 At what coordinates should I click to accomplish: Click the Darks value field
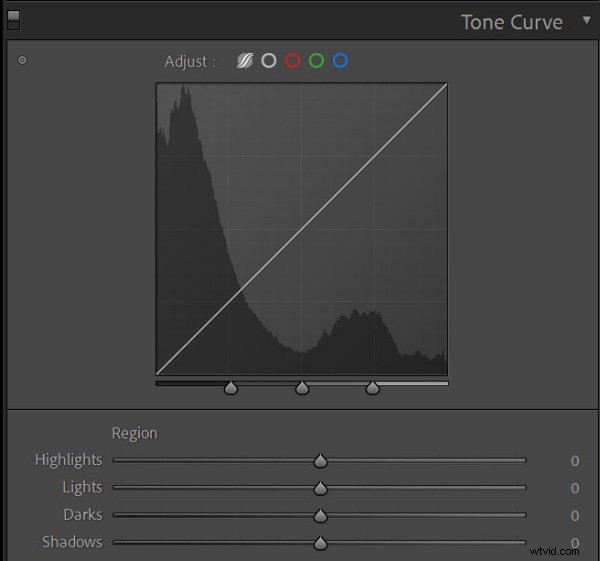(x=575, y=515)
